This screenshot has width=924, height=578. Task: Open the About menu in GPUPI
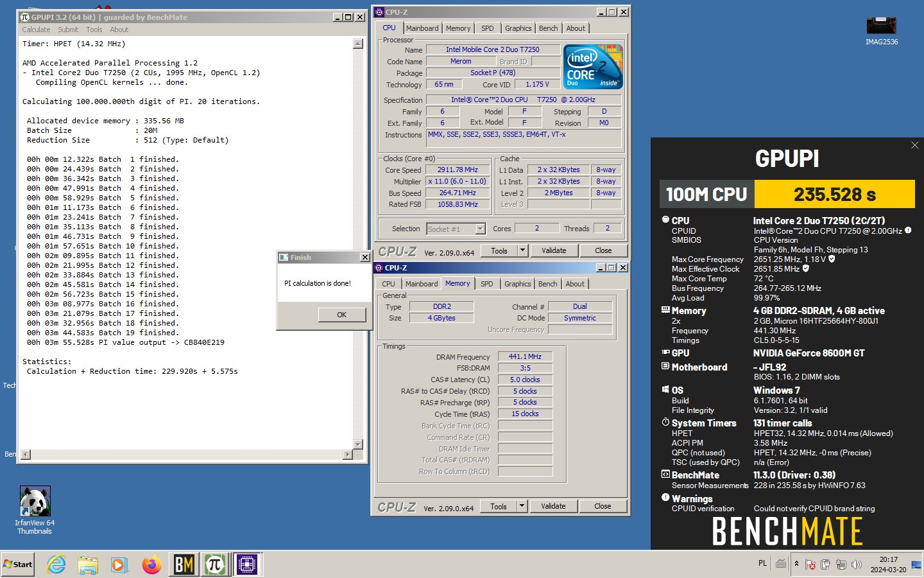click(119, 30)
